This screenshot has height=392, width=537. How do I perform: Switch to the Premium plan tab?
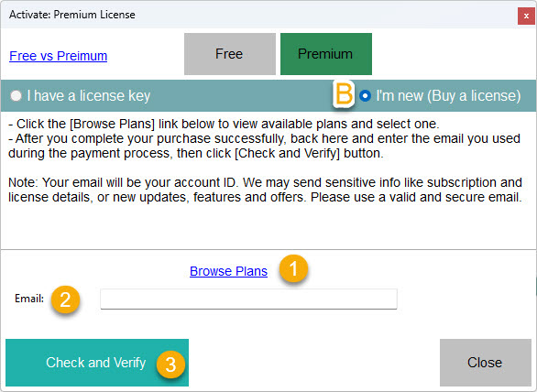click(x=326, y=54)
